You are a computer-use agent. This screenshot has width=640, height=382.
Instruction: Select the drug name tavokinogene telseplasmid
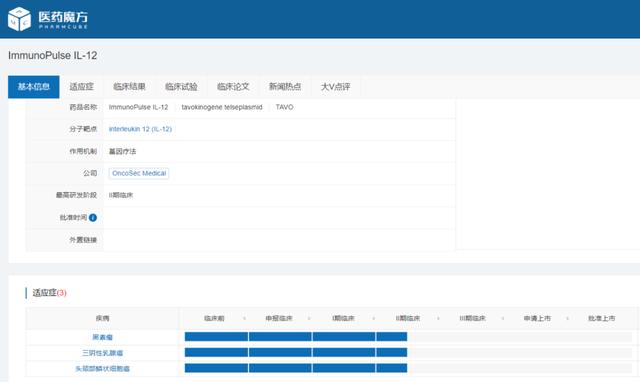(222, 107)
